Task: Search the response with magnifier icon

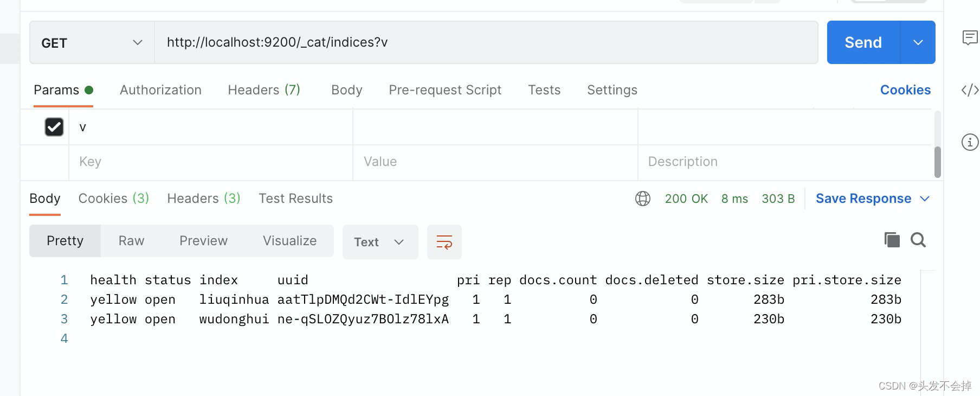Action: tap(918, 240)
